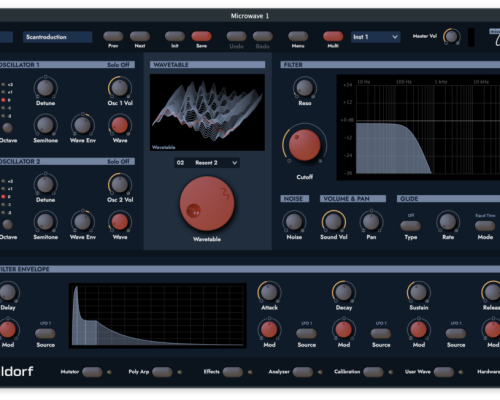Click the red Oscillator 2 Wave knob
Screen dimensions: 500x400
120,222
